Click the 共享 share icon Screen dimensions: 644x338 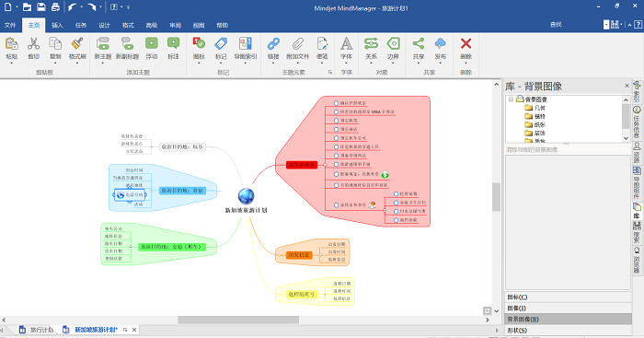point(418,43)
